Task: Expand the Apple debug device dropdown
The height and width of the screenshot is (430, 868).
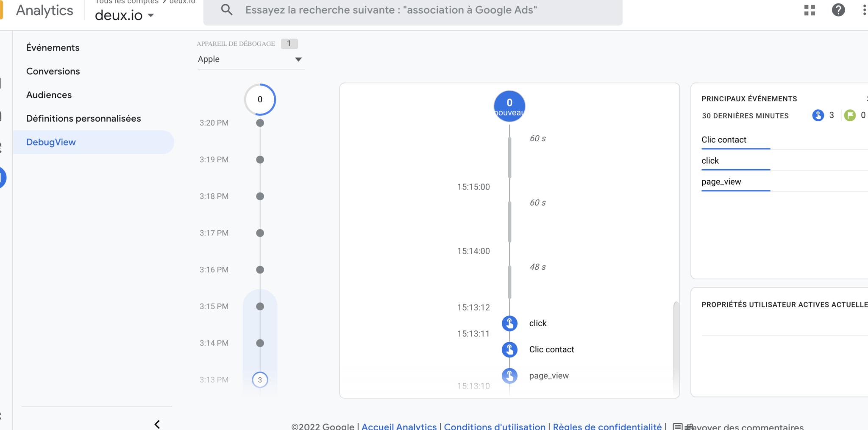Action: [251, 59]
